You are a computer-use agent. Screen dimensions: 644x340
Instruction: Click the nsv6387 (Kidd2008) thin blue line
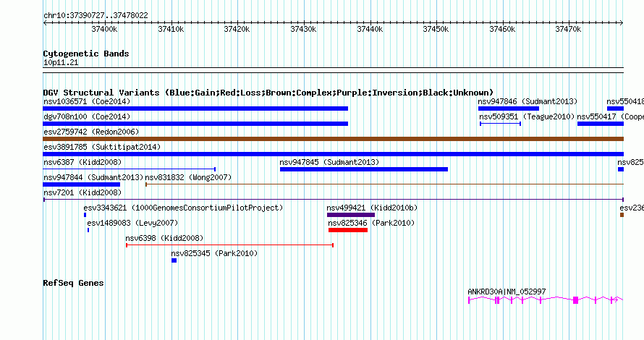(130, 169)
